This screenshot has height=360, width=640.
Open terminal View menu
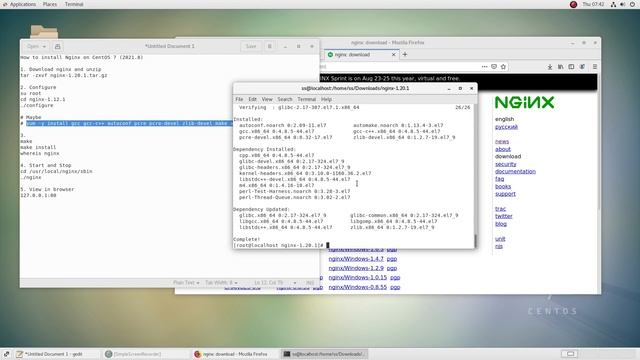click(267, 99)
